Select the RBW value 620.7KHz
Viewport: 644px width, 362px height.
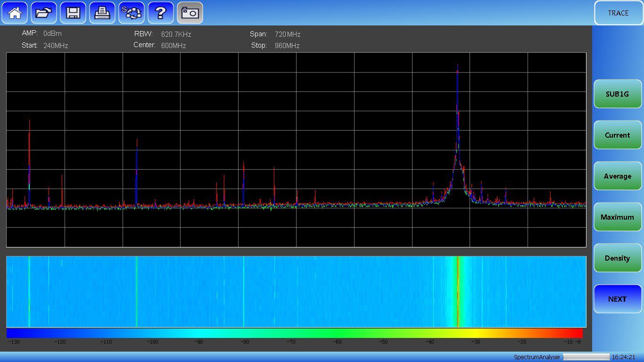point(176,34)
